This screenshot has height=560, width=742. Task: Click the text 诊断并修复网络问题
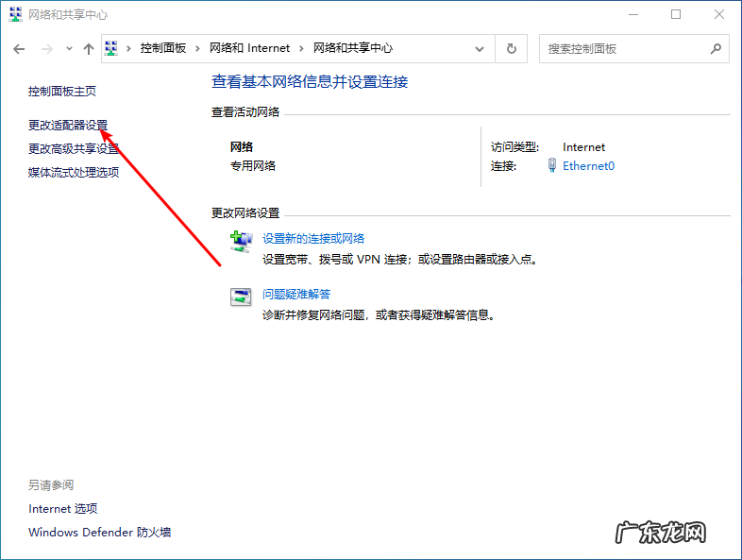click(x=313, y=314)
